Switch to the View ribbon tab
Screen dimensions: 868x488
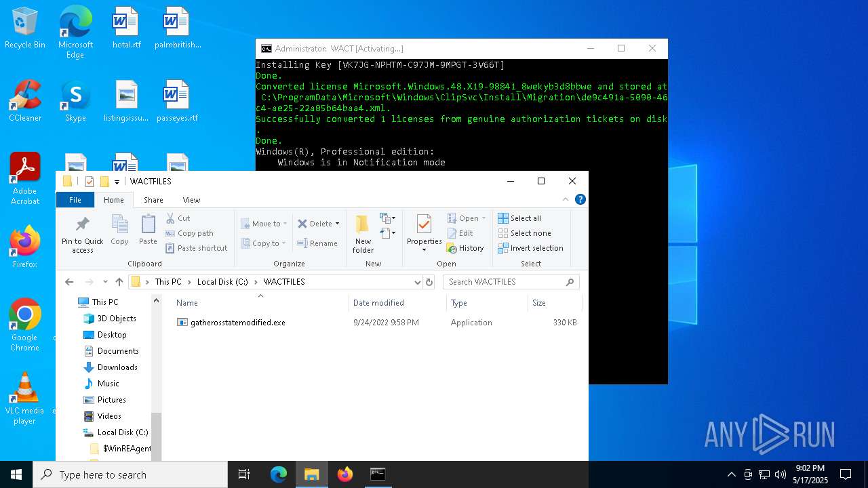point(191,200)
